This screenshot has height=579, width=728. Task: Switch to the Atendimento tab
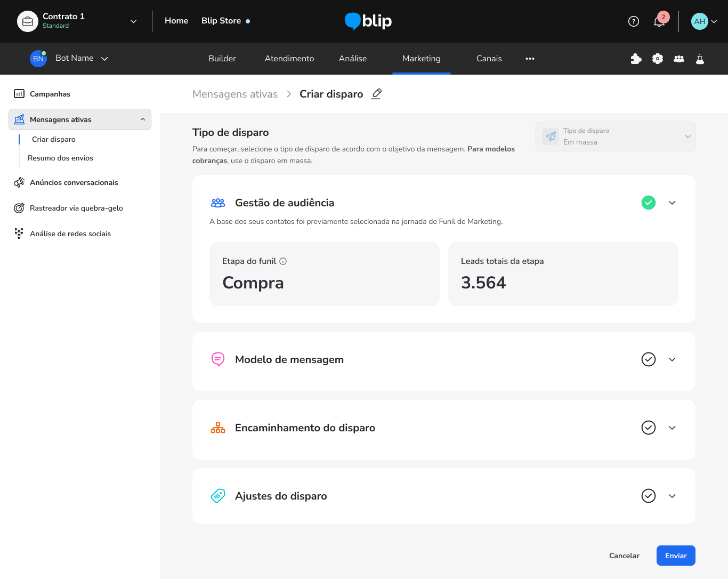289,59
